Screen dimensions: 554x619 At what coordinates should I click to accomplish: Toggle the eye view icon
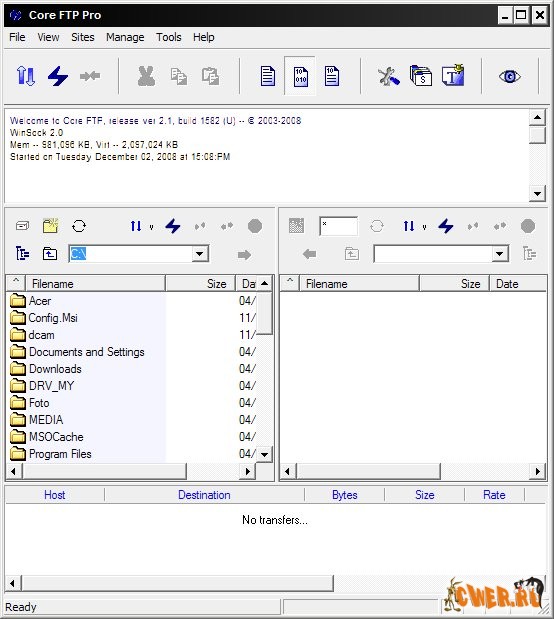tap(509, 76)
